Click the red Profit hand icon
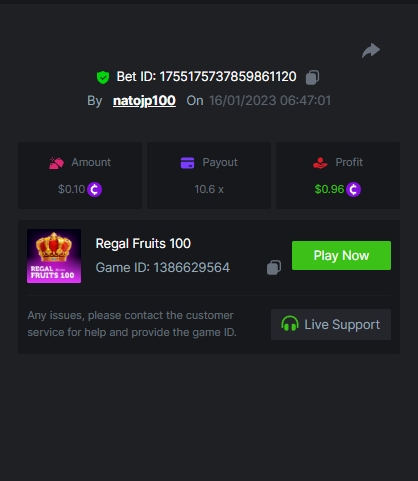The image size is (418, 481). tap(320, 163)
